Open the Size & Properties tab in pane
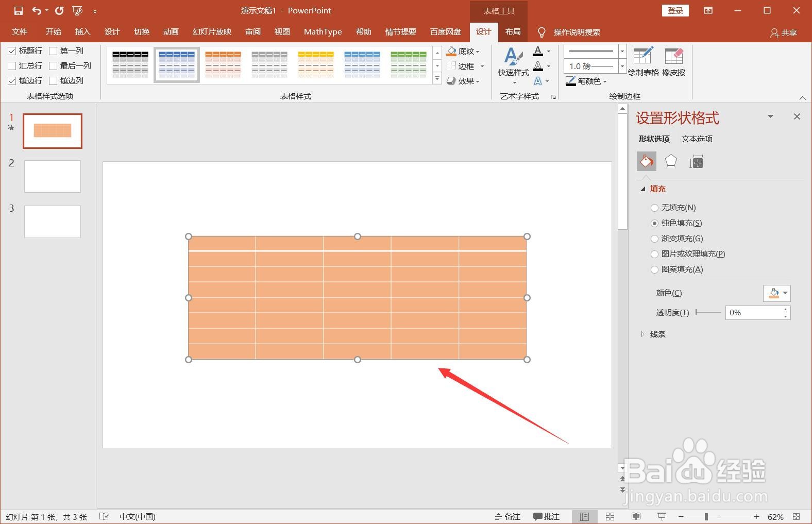The width and height of the screenshot is (812, 524). [696, 162]
